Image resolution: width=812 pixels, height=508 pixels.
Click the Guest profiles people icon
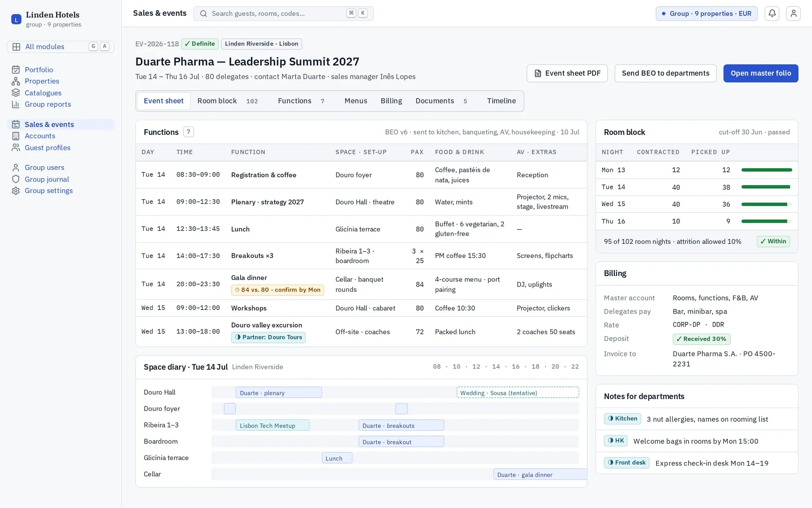pos(16,148)
